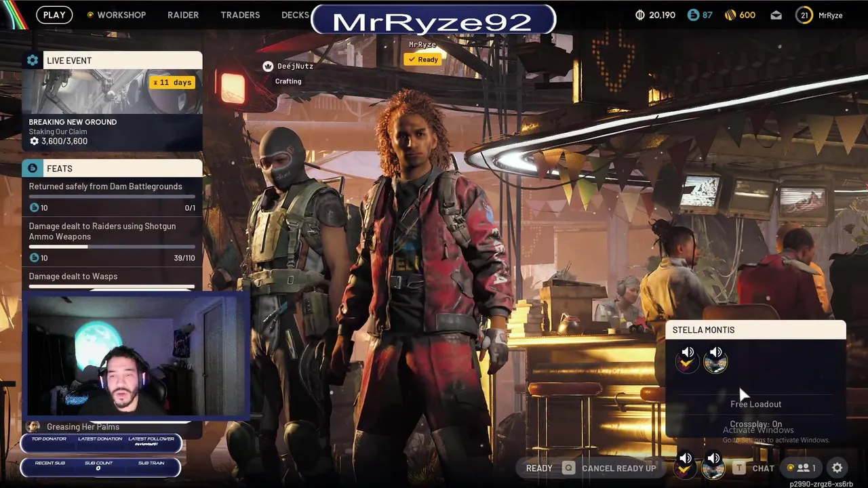Click the STELLA MONTIS map header
868x488 pixels.
pos(756,329)
